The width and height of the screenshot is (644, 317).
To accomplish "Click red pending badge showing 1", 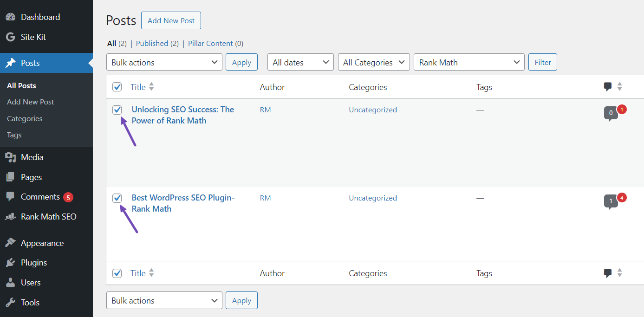I will coord(622,110).
